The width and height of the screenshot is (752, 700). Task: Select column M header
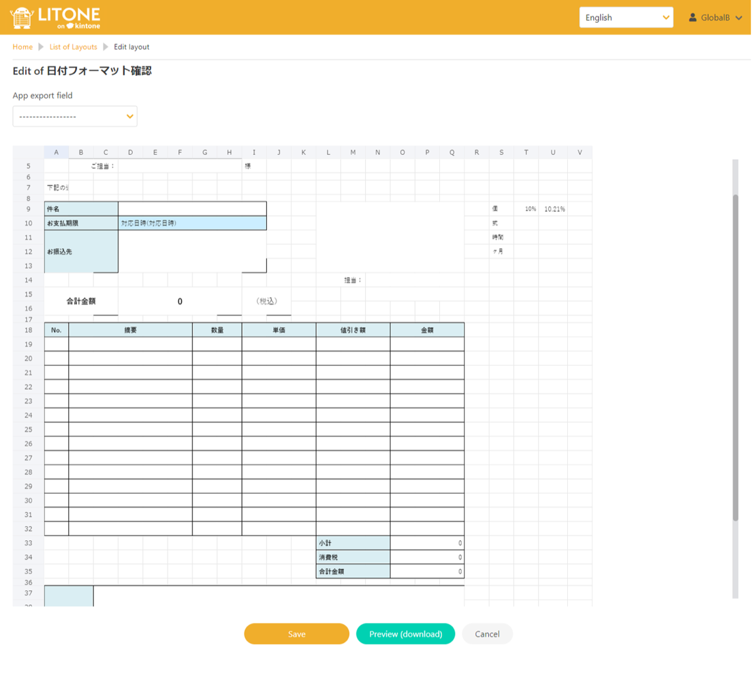(x=353, y=152)
